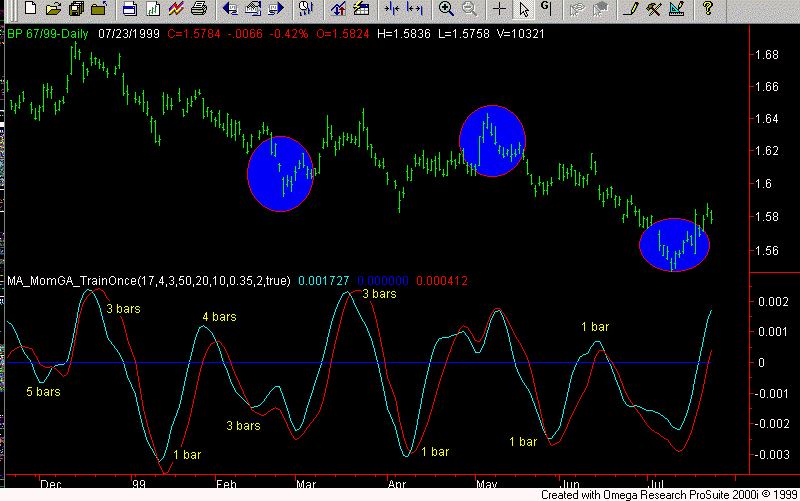Click the '-0.003' indicator axis label
This screenshot has height=501, width=800.
[771, 455]
